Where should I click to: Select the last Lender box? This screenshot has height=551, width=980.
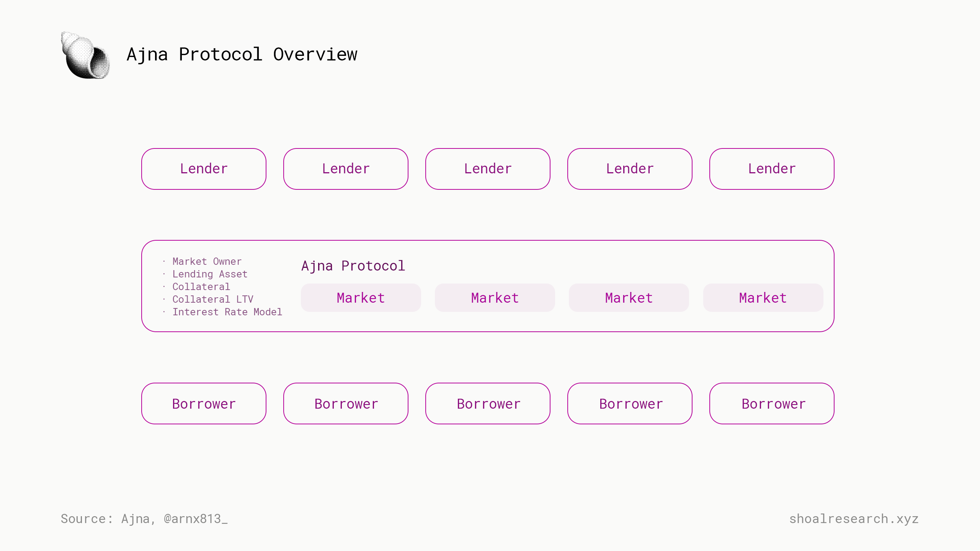pos(772,169)
